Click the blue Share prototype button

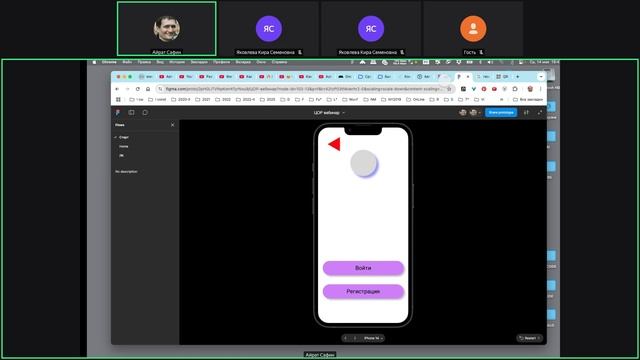point(501,112)
